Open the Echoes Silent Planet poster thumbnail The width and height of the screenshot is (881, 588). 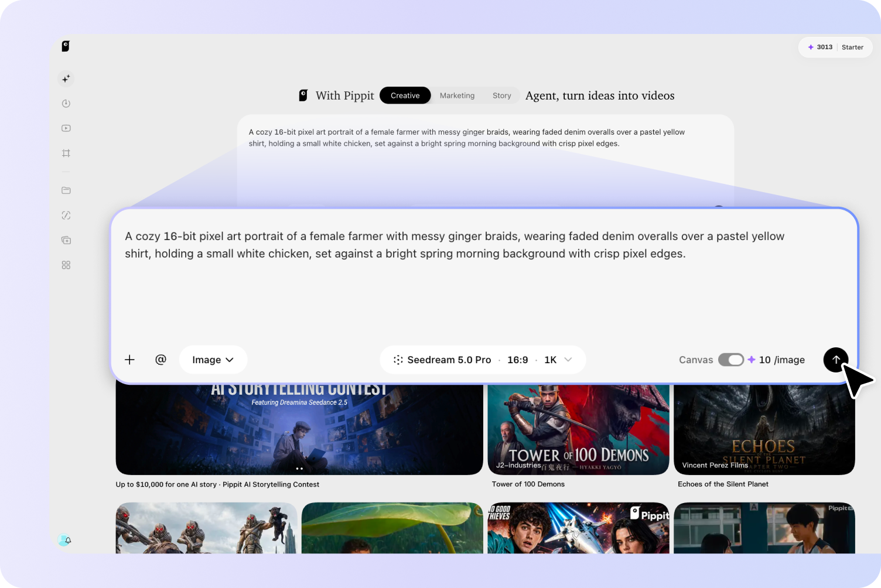click(764, 429)
